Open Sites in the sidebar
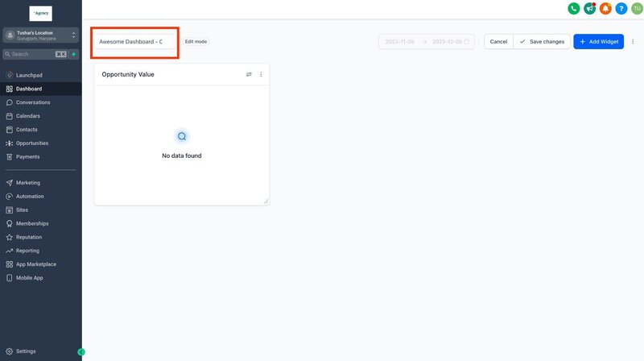This screenshot has height=361, width=644. pyautogui.click(x=23, y=210)
